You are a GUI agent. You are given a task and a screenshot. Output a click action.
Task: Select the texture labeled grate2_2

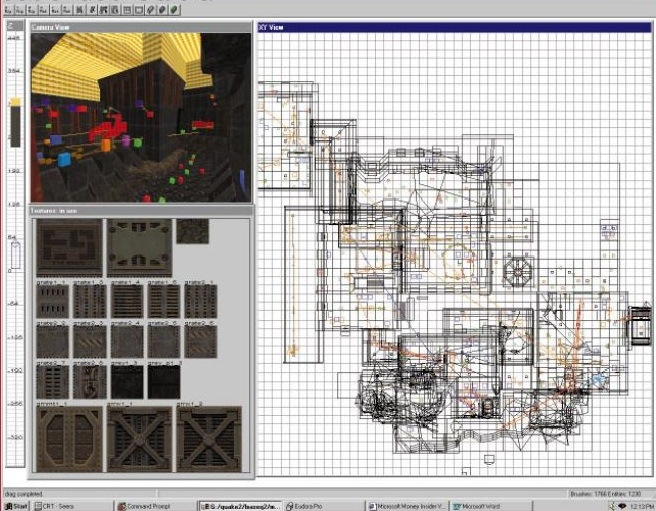coord(53,342)
